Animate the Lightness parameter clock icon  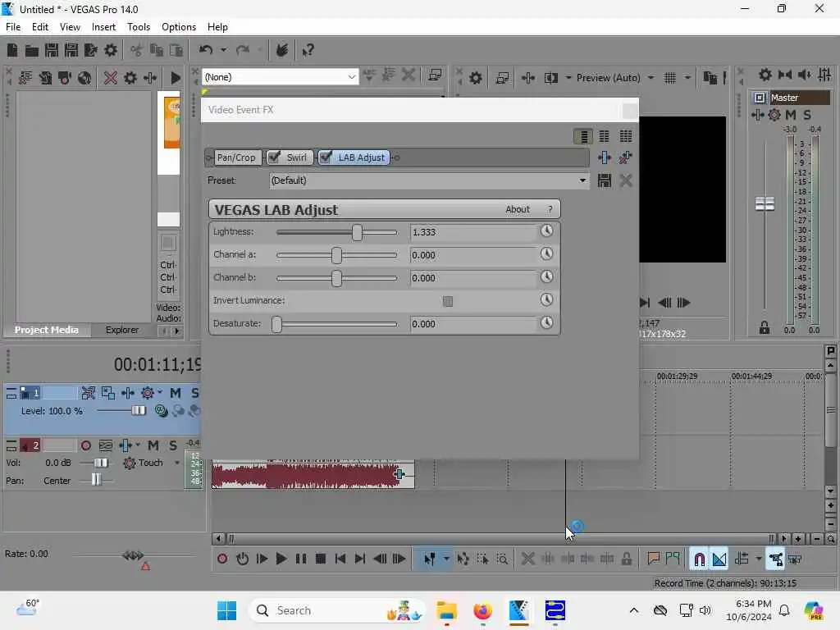tap(546, 231)
